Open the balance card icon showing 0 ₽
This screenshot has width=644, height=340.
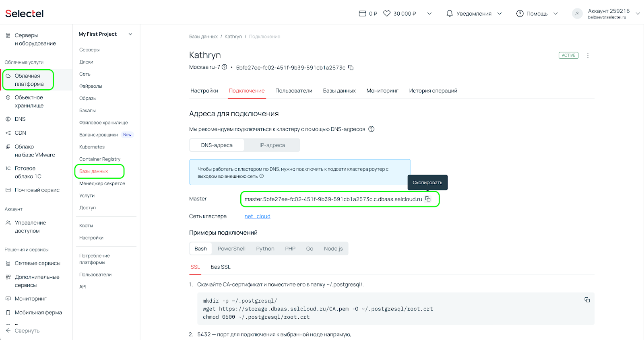point(362,14)
